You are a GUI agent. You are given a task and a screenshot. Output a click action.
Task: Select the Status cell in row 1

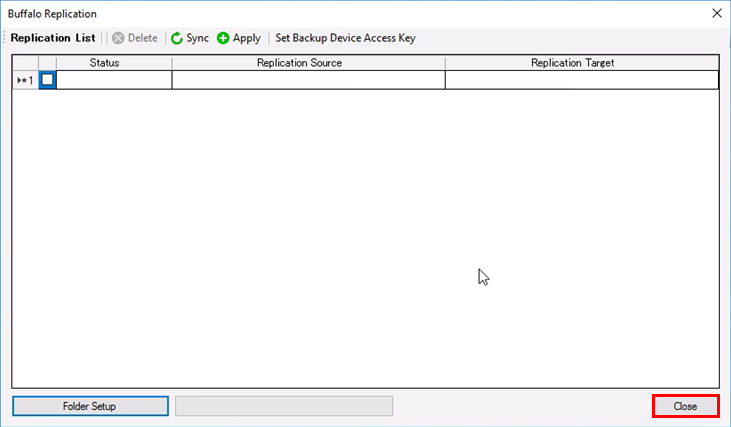click(114, 80)
